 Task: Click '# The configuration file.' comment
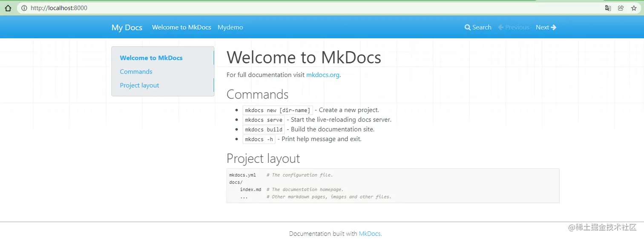(x=300, y=175)
